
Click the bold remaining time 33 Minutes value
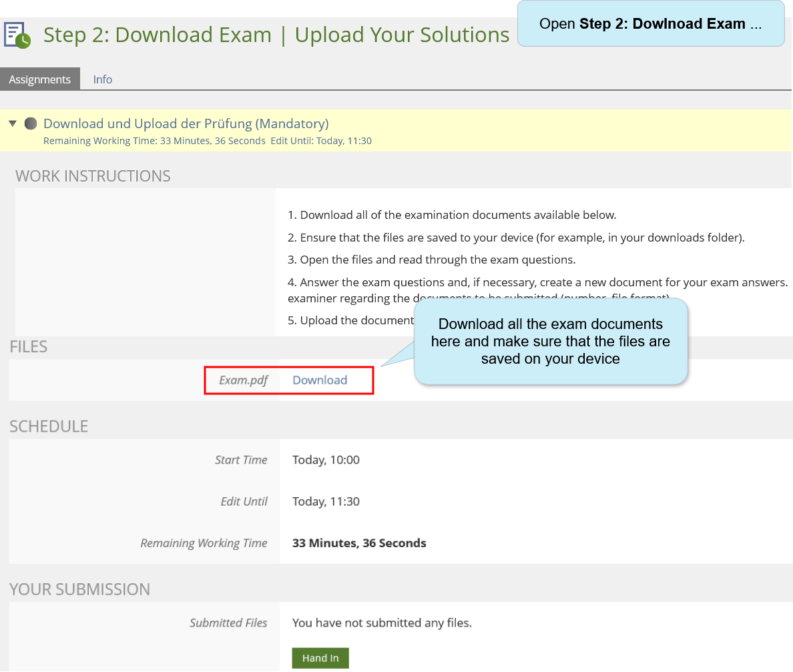pyautogui.click(x=359, y=543)
